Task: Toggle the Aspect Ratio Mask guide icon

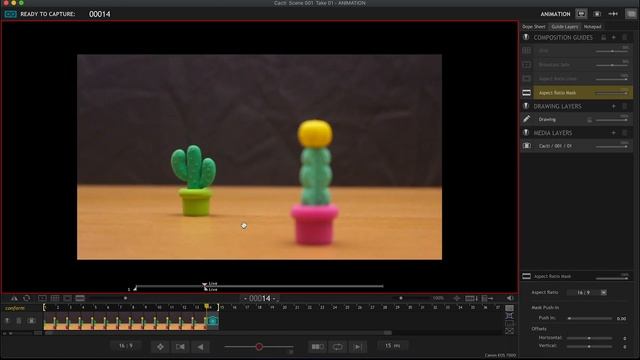Action: [527, 93]
